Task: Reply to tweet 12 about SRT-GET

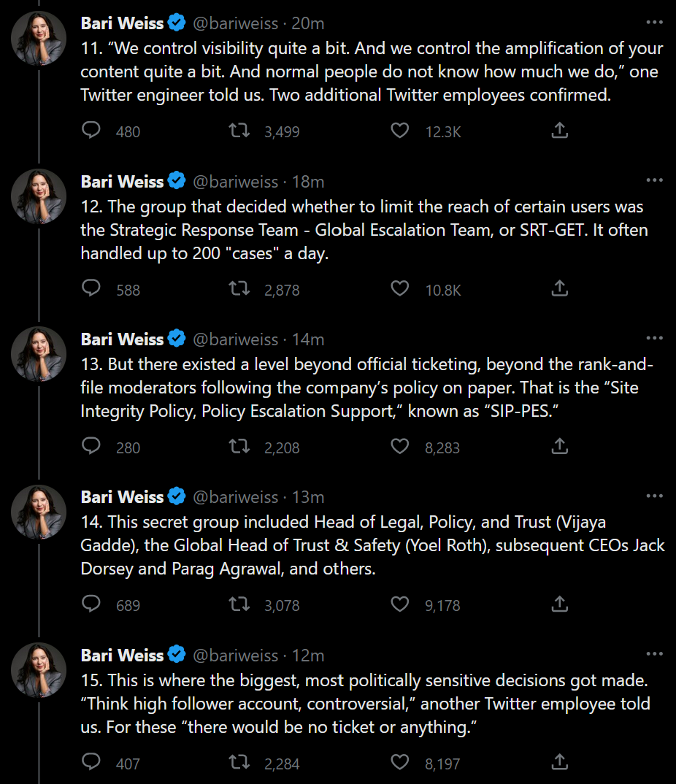Action: (x=91, y=288)
